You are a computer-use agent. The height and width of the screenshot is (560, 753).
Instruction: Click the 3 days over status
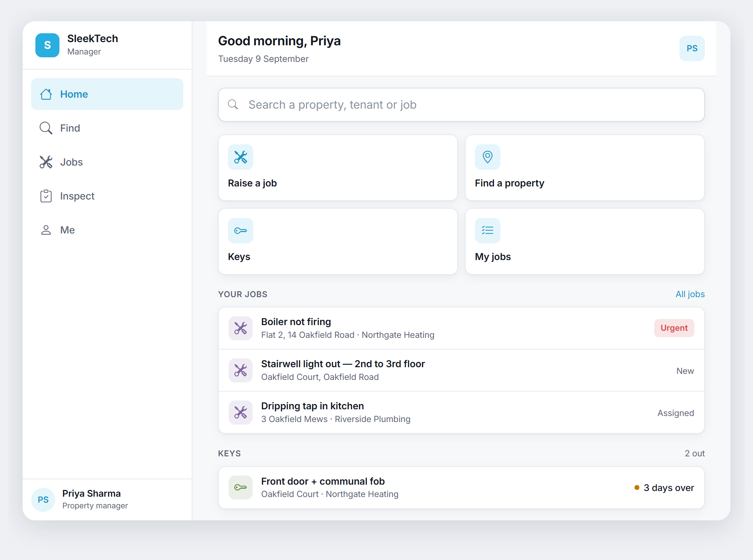pyautogui.click(x=664, y=488)
